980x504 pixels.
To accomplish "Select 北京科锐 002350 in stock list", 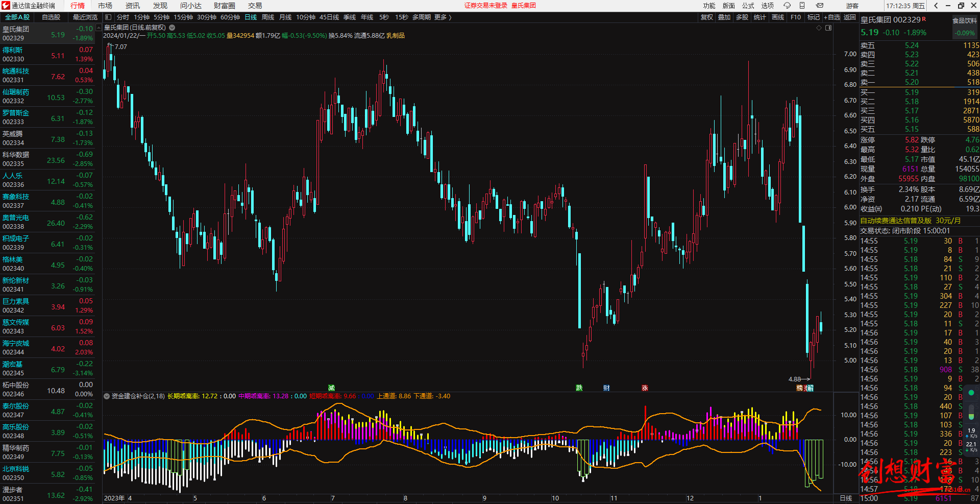I will click(47, 473).
